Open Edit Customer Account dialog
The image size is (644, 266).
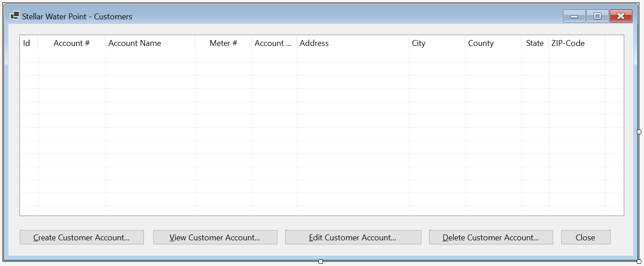tap(353, 237)
